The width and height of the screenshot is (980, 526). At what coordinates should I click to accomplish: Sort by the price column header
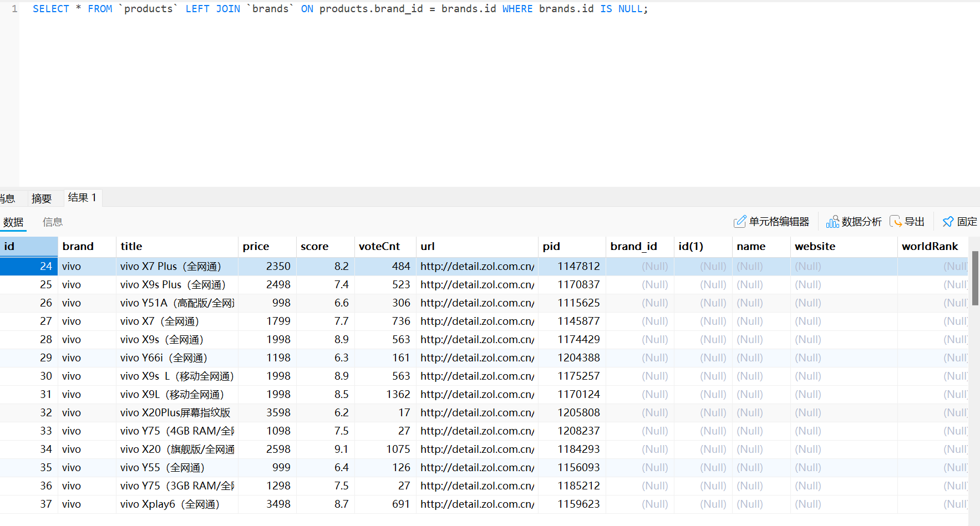[256, 247]
